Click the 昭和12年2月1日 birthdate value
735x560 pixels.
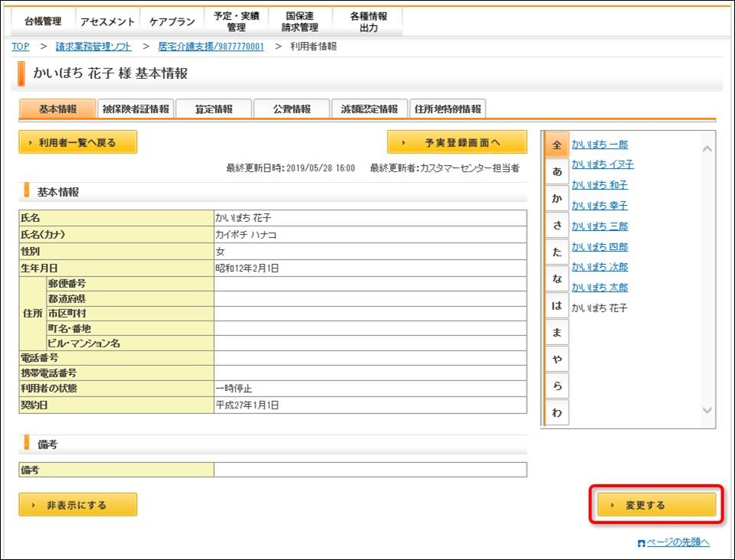pos(247,269)
